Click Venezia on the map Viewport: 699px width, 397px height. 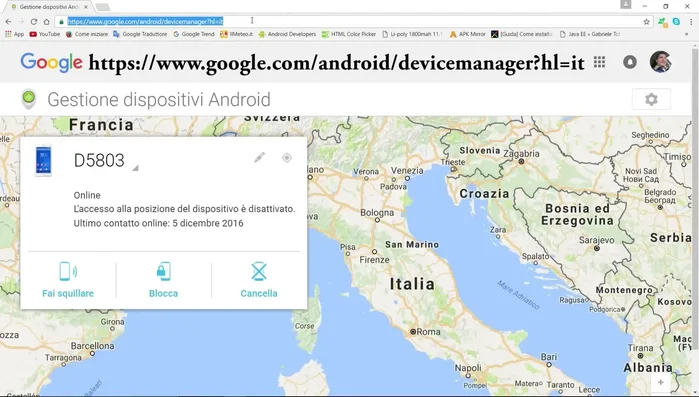(x=407, y=171)
